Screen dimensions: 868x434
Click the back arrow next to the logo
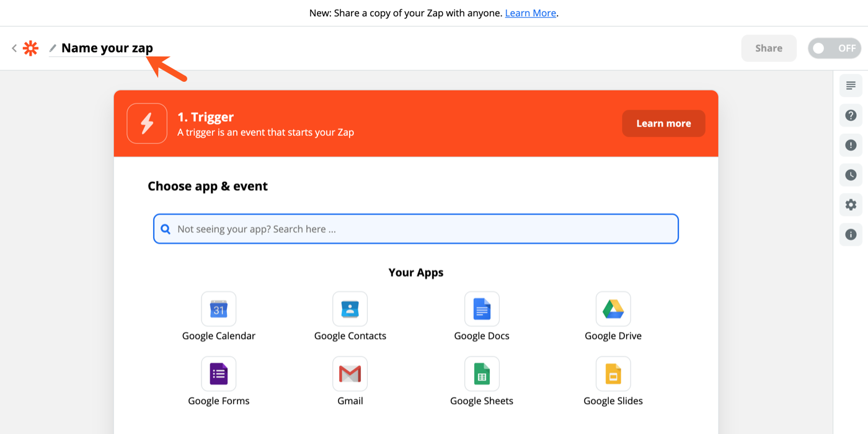[x=14, y=48]
